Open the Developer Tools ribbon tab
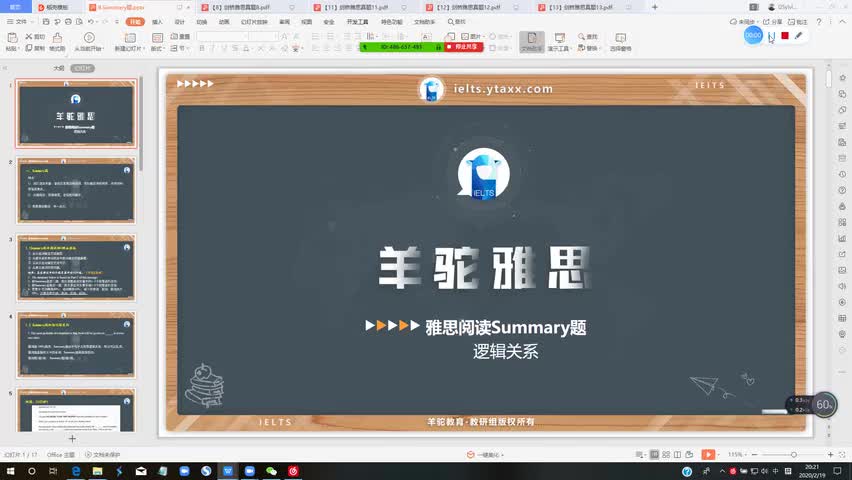852x480 pixels. pyautogui.click(x=357, y=22)
